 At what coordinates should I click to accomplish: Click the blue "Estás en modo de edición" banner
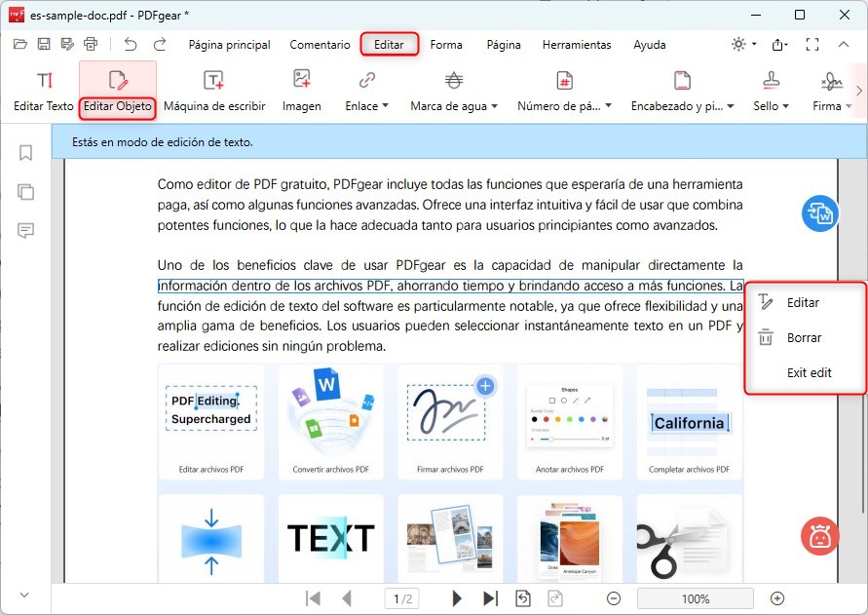coord(460,142)
